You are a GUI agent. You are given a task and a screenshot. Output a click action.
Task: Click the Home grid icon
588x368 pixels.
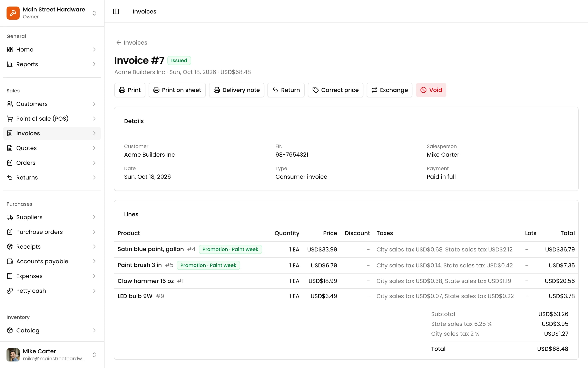click(10, 49)
